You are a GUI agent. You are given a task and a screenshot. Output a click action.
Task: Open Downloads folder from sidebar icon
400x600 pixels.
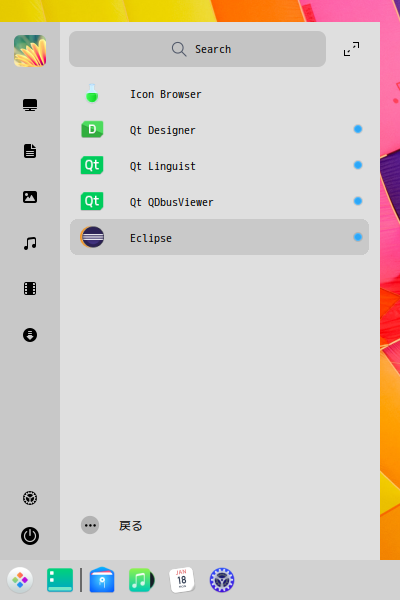(30, 335)
